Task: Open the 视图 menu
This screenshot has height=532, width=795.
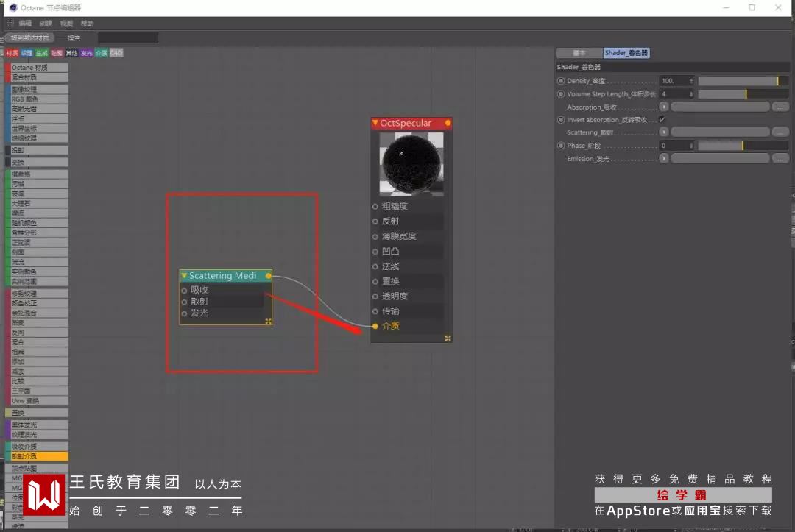Action: (x=66, y=24)
